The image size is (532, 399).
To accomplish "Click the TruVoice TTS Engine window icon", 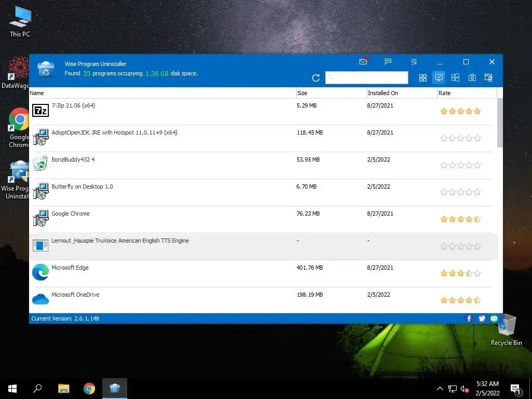I will click(x=41, y=245).
